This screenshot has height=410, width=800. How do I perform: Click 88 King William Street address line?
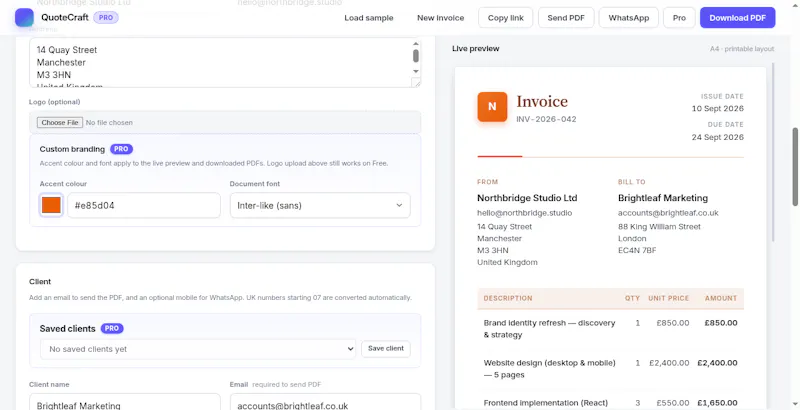point(659,226)
